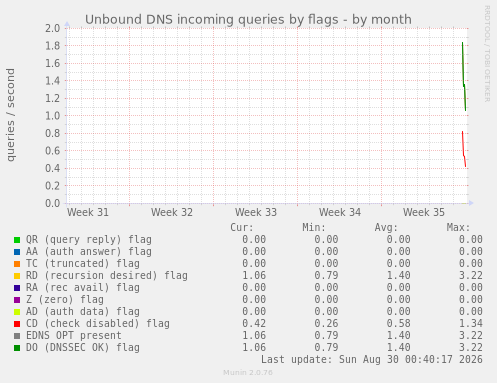497x383 pixels.
Task: Click the RD recursion desired yellow swatch
Action: [17, 276]
